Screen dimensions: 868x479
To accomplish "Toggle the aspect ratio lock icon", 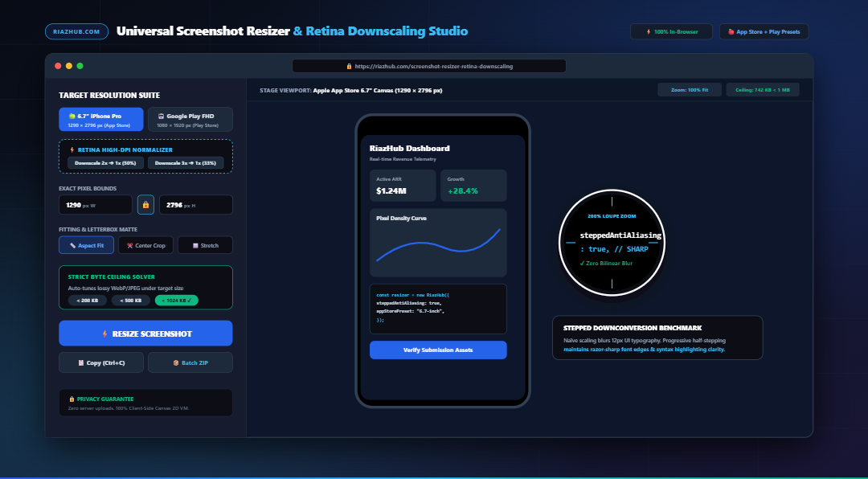I will click(145, 205).
